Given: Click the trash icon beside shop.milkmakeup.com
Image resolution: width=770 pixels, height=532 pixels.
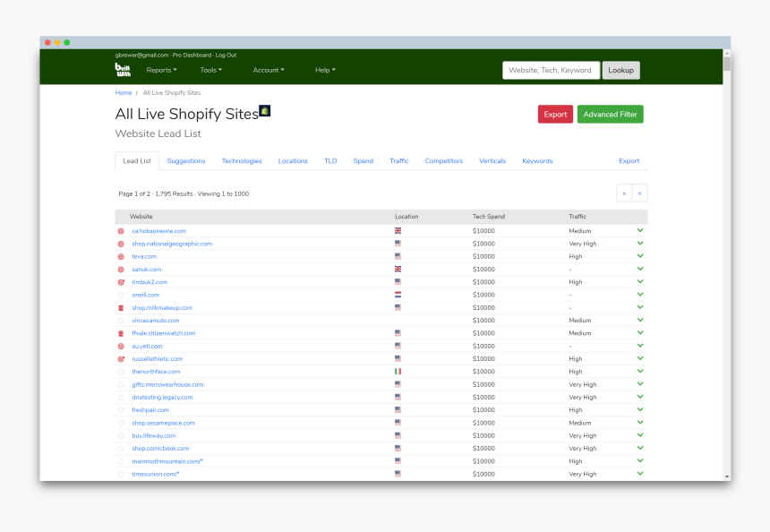Looking at the screenshot, I should [x=124, y=307].
